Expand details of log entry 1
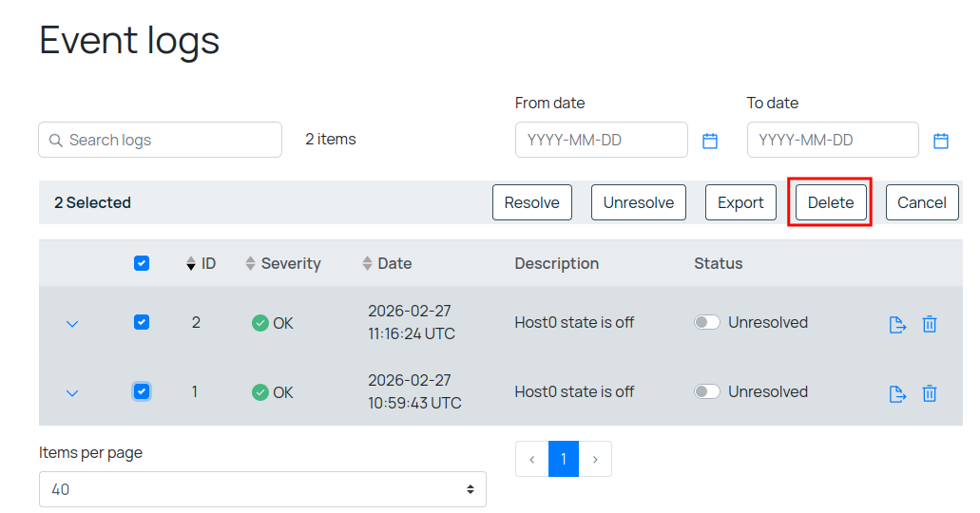 click(x=72, y=392)
